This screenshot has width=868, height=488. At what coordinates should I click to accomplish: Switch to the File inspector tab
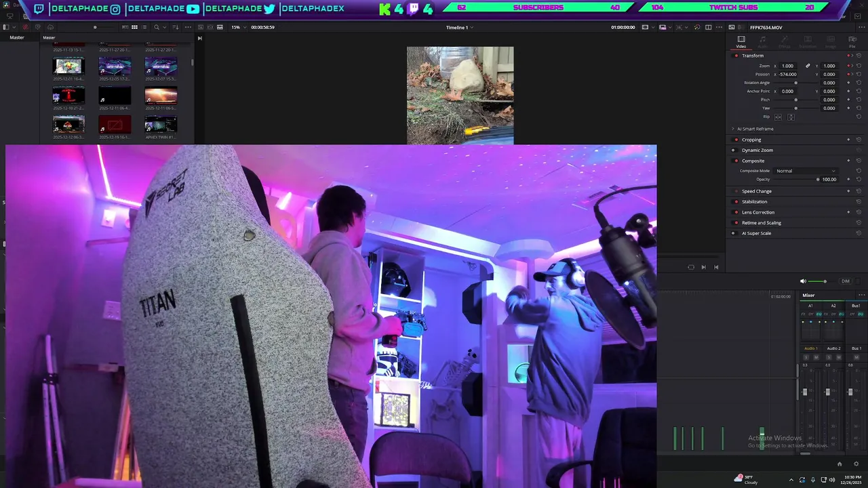tap(852, 42)
